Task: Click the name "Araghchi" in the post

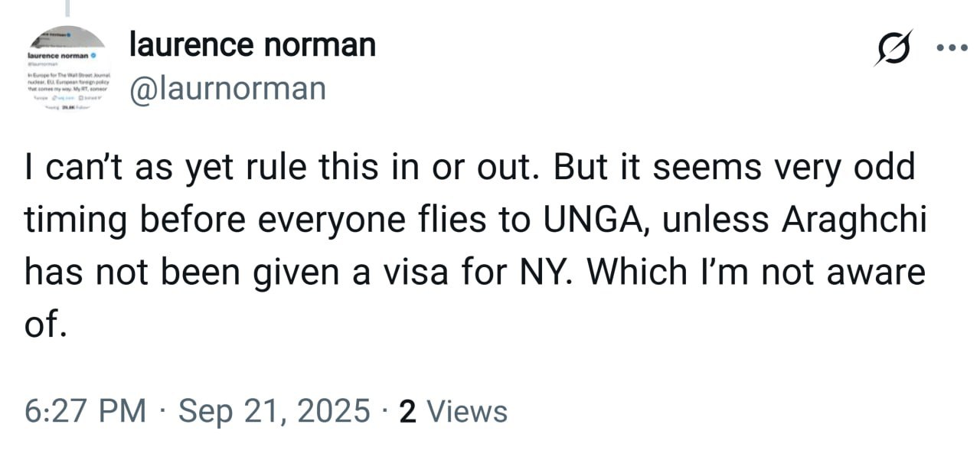Action: 854,220
